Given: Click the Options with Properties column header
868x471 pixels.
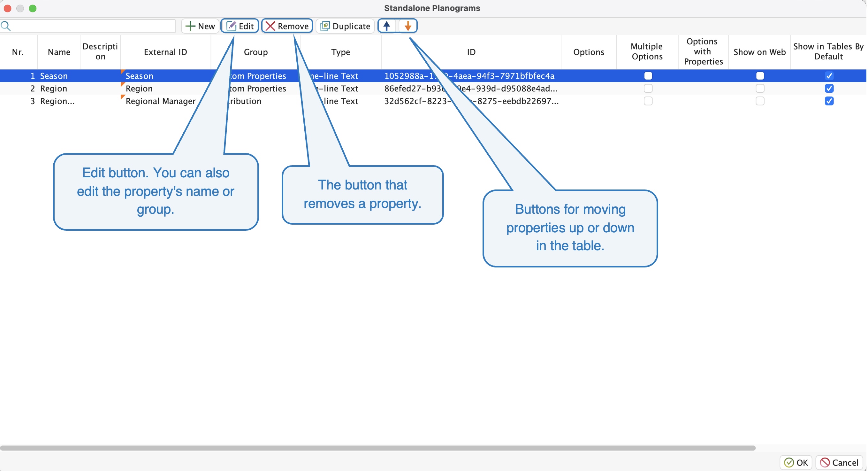Looking at the screenshot, I should 703,52.
